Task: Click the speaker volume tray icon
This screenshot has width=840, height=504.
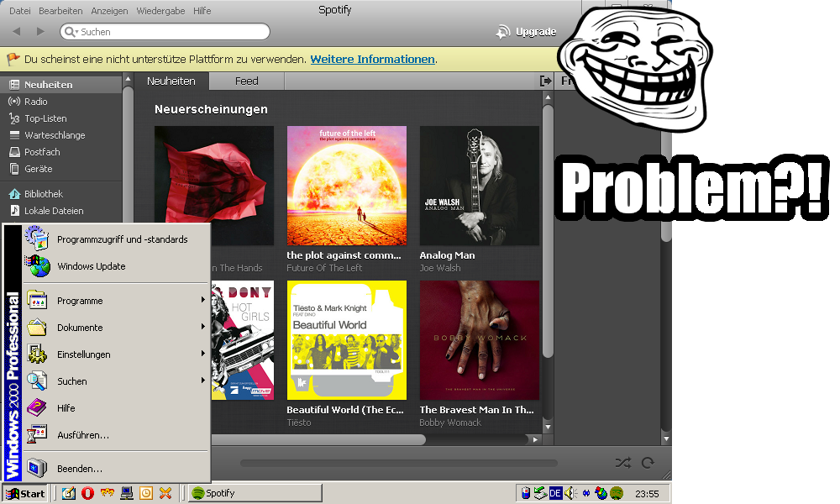Action: (570, 493)
